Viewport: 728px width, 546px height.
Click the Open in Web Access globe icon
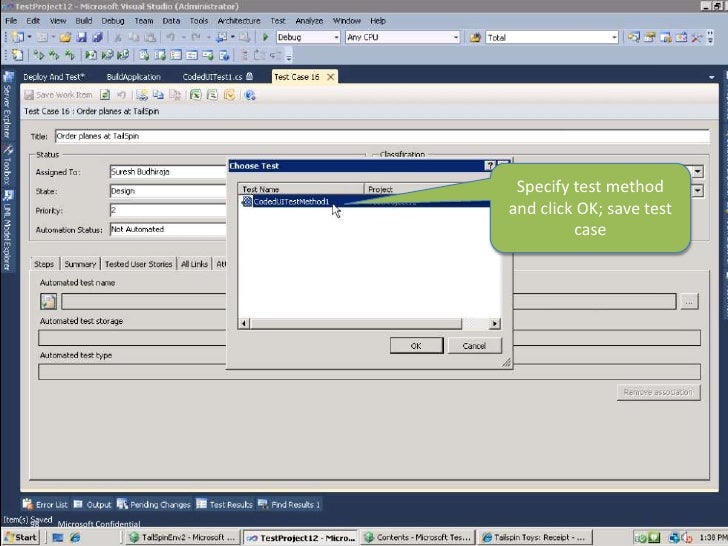(250, 95)
